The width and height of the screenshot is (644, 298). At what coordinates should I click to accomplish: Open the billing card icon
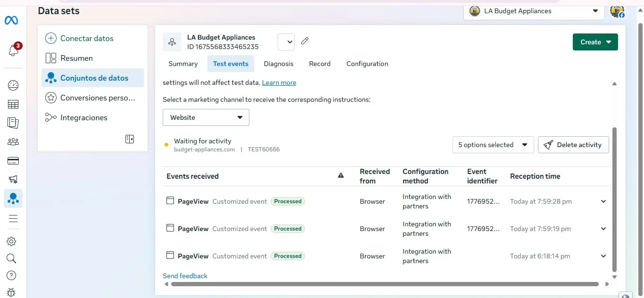click(x=13, y=161)
